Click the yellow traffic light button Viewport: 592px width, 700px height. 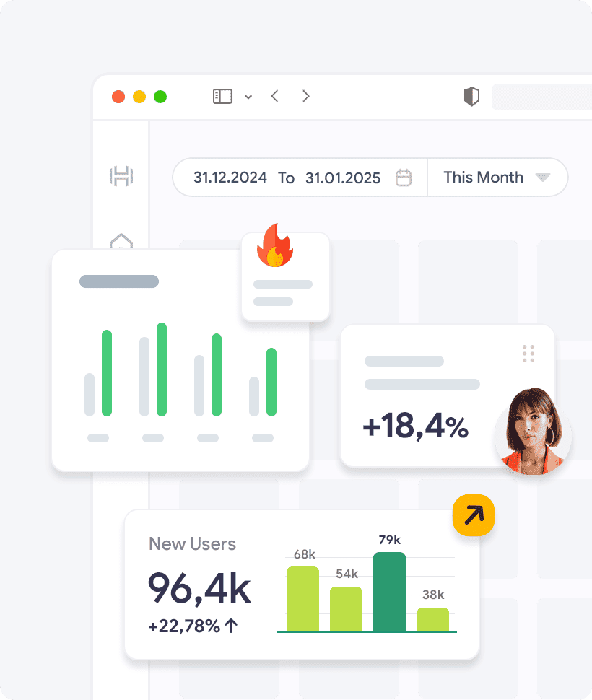coord(139,96)
